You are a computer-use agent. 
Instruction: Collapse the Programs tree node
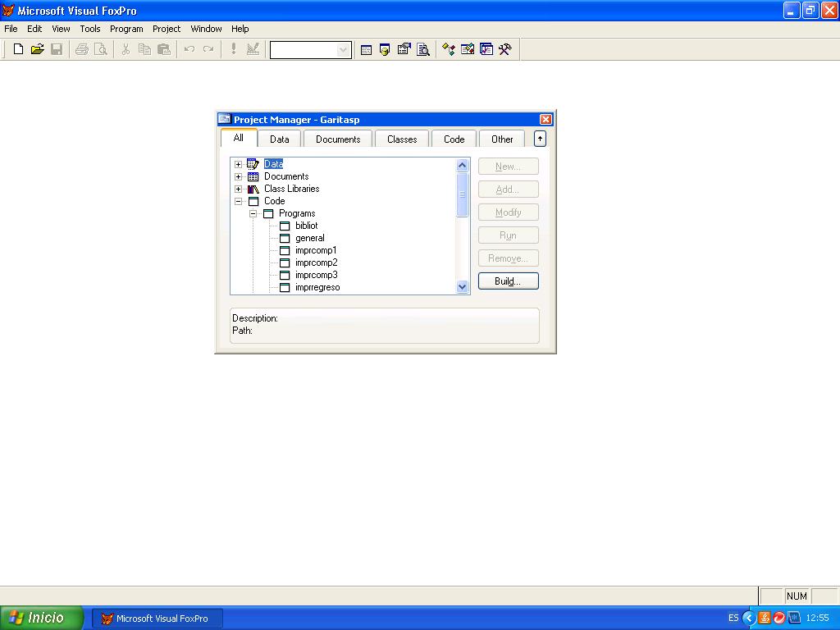click(x=253, y=214)
